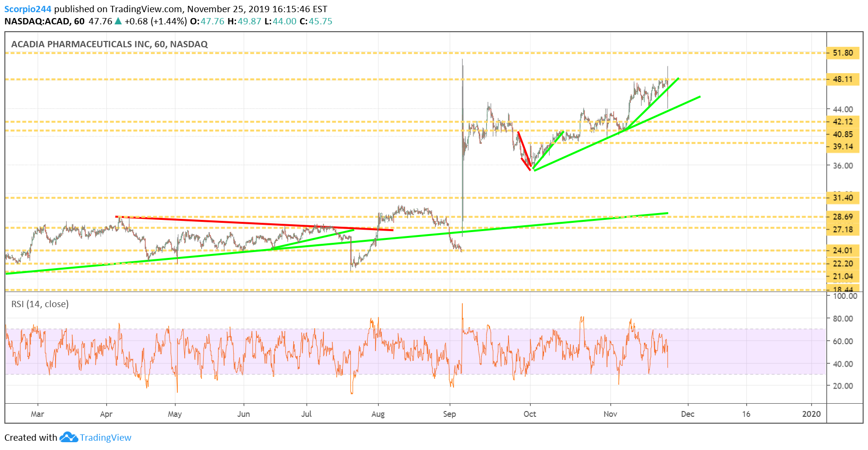This screenshot has width=868, height=450.
Task: Click the RSI 80.00 scale value
Action: (843, 318)
